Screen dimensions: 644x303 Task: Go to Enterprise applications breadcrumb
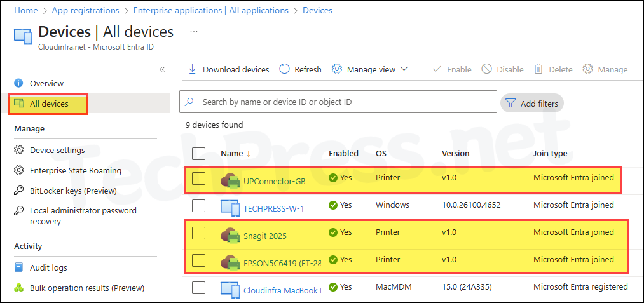211,10
